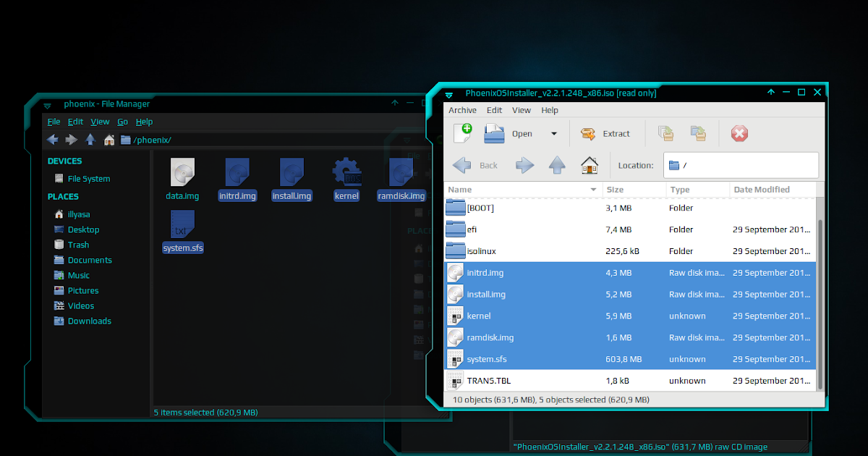This screenshot has height=456, width=868.
Task: Click the back arrow in the file manager toolbar
Action: 52,139
